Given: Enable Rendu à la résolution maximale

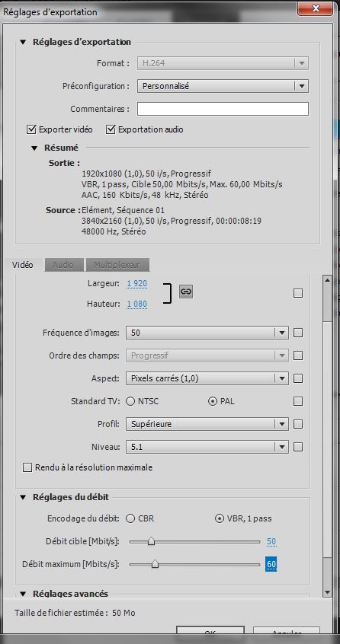Looking at the screenshot, I should [x=27, y=467].
